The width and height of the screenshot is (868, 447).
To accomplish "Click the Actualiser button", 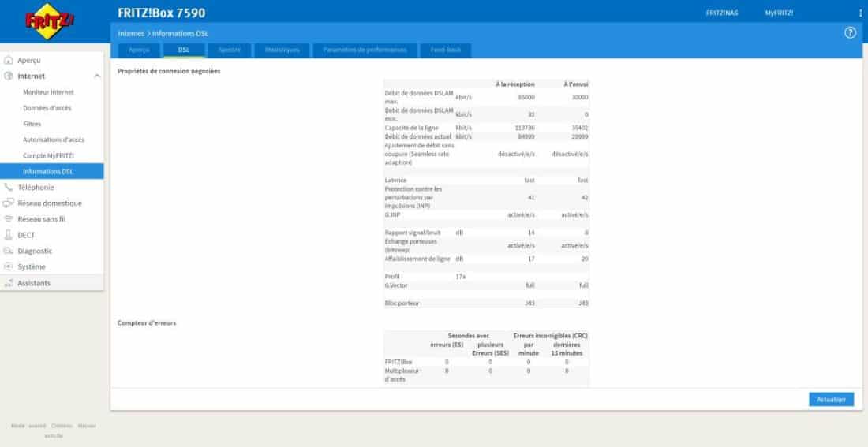I will (x=831, y=400).
